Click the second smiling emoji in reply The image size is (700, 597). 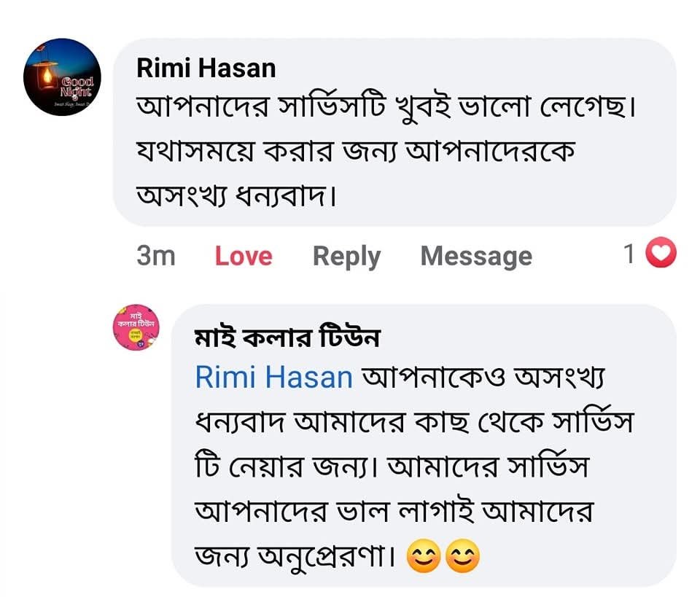[462, 558]
